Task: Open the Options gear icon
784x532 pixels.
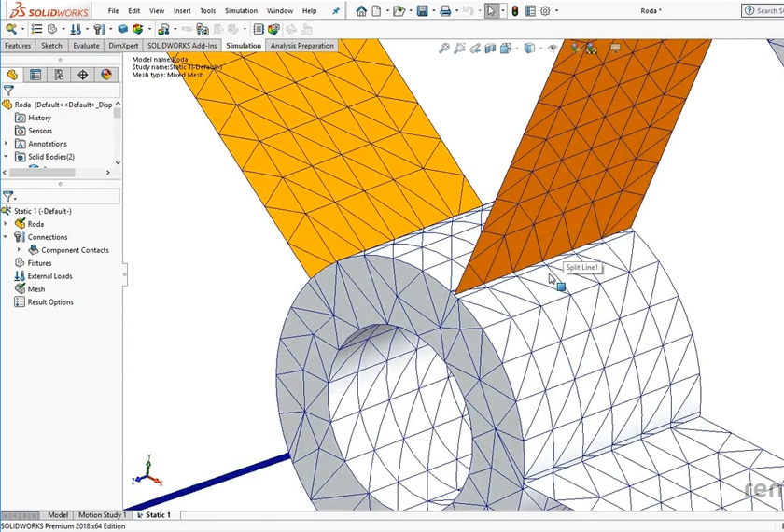Action: coord(546,11)
